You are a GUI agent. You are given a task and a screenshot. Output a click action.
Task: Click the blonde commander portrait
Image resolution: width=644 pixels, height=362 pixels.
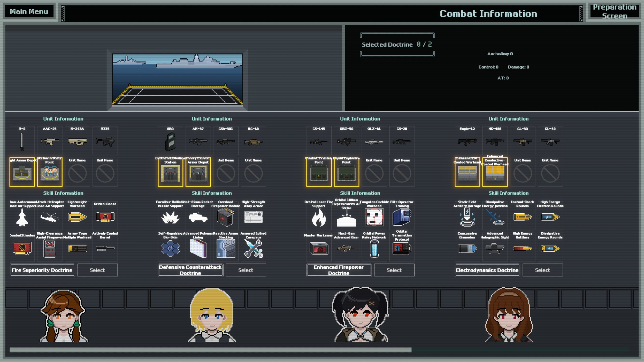212,315
